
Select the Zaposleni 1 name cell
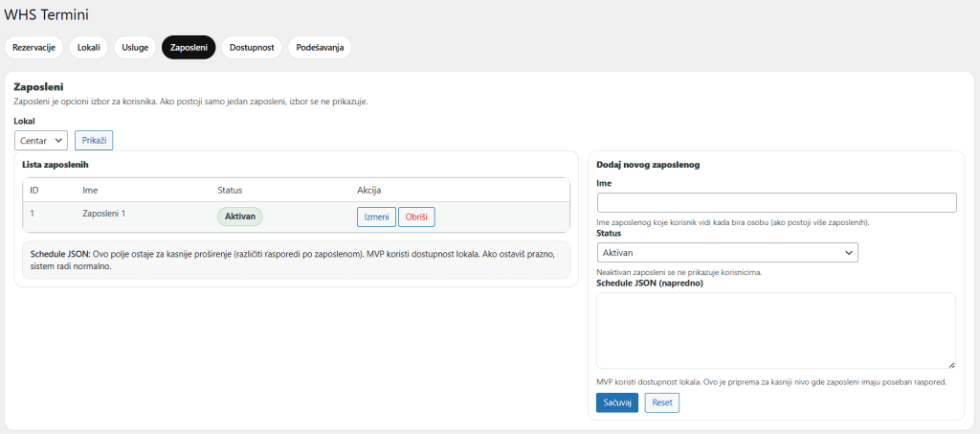pos(104,214)
